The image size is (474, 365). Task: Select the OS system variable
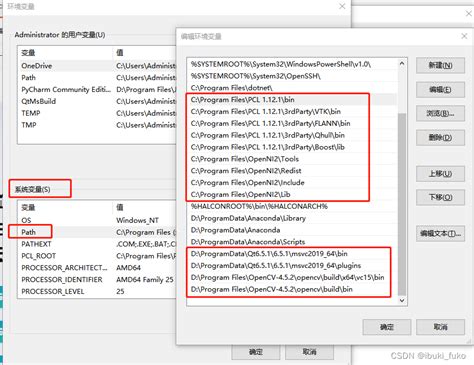(97, 220)
